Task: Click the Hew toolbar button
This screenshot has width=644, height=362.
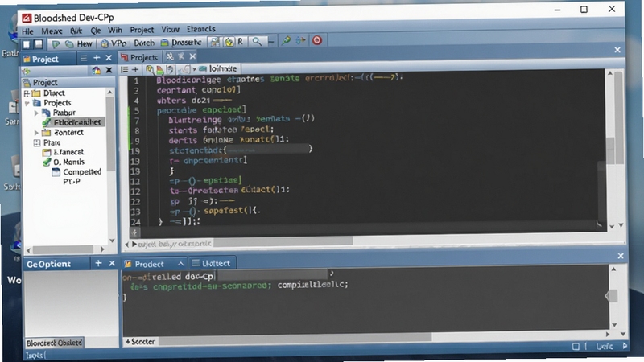Action: pyautogui.click(x=79, y=43)
